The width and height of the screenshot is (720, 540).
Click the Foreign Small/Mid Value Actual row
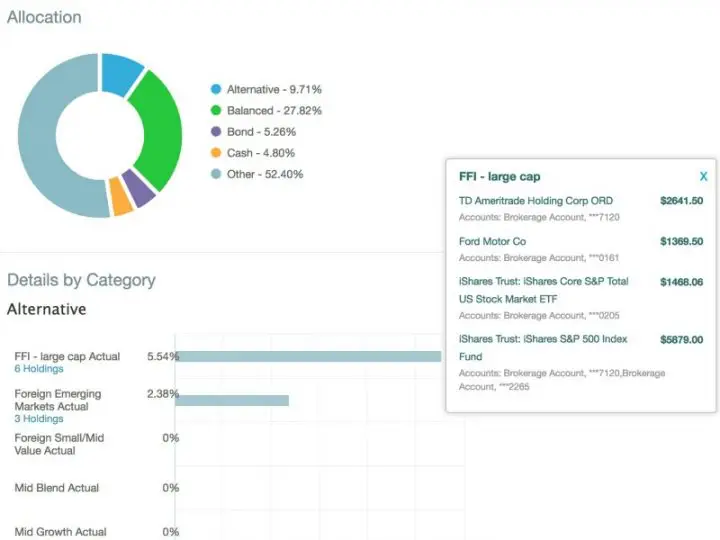tap(58, 444)
